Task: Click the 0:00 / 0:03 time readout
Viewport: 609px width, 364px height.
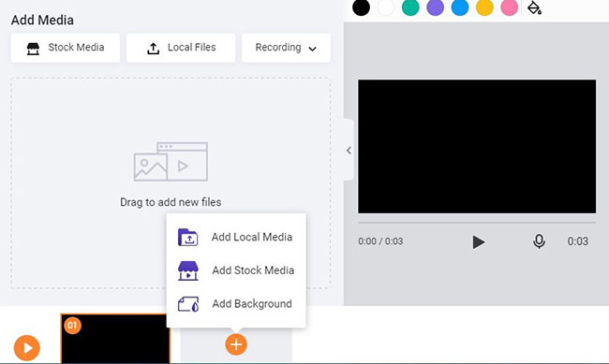Action: point(380,241)
